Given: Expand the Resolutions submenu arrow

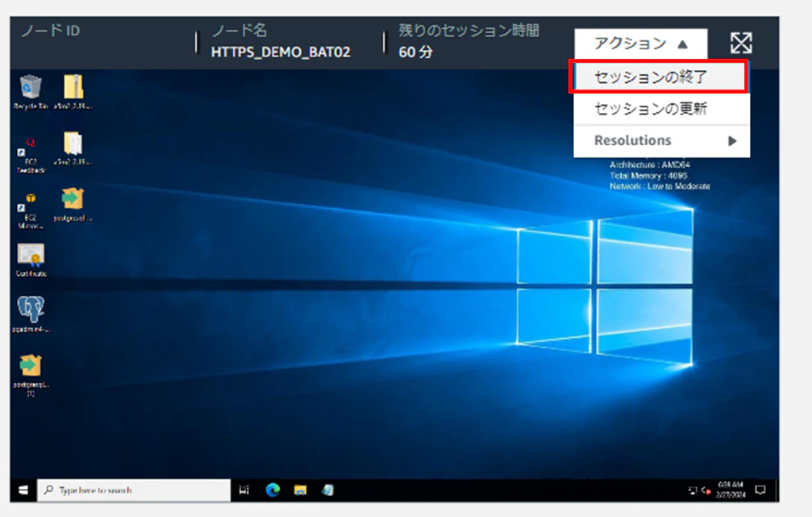Looking at the screenshot, I should point(732,141).
